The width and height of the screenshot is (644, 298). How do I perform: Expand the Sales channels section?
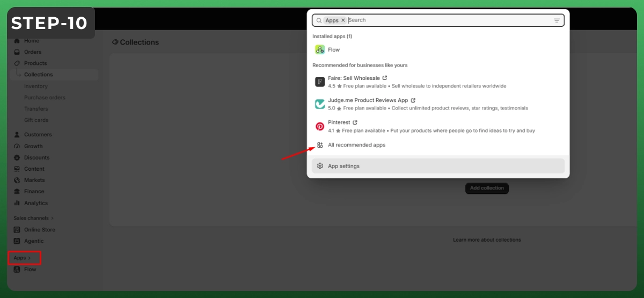point(33,218)
